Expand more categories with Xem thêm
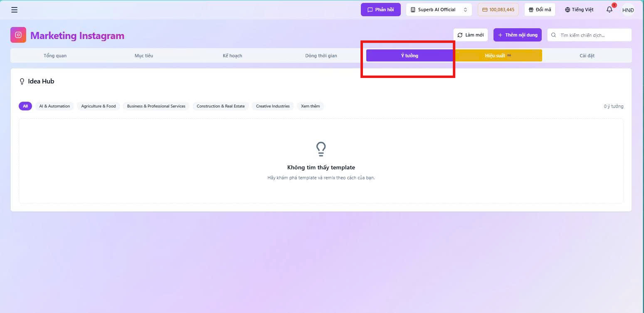This screenshot has width=644, height=313. (x=311, y=106)
